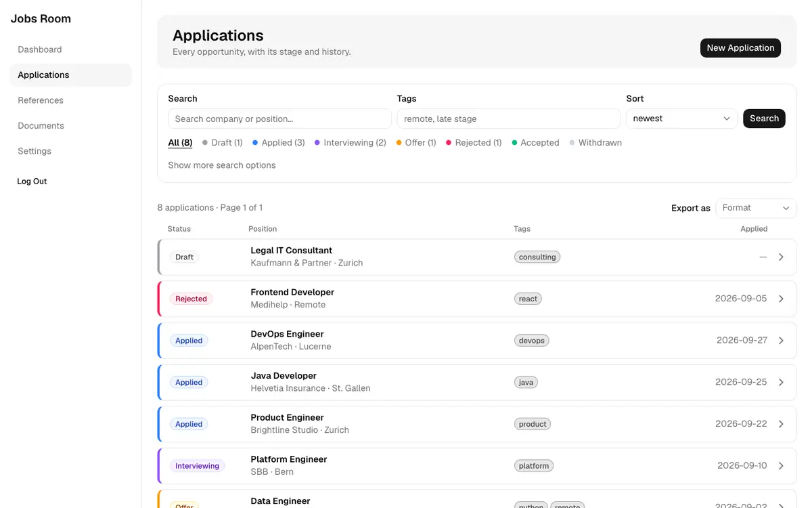Open DevOps Engineer row chevron arrow
The image size is (812, 508).
point(781,341)
